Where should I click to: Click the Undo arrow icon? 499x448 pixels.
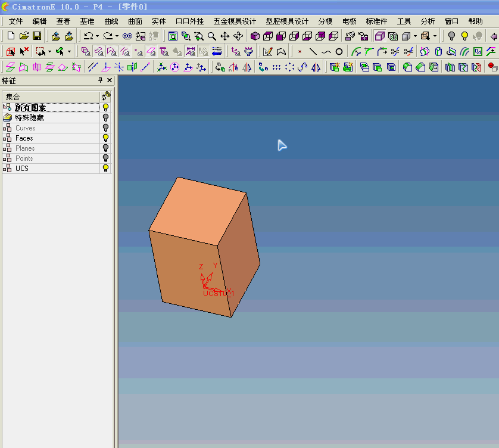click(x=88, y=36)
